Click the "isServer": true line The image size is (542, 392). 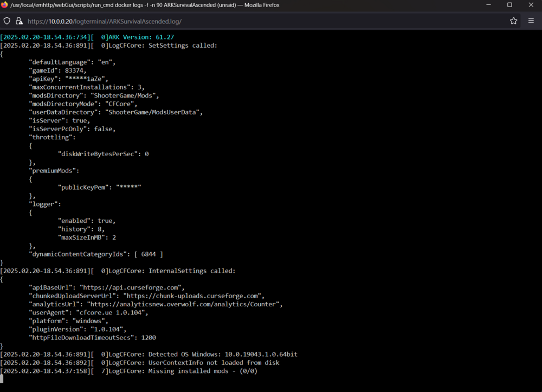(x=60, y=120)
